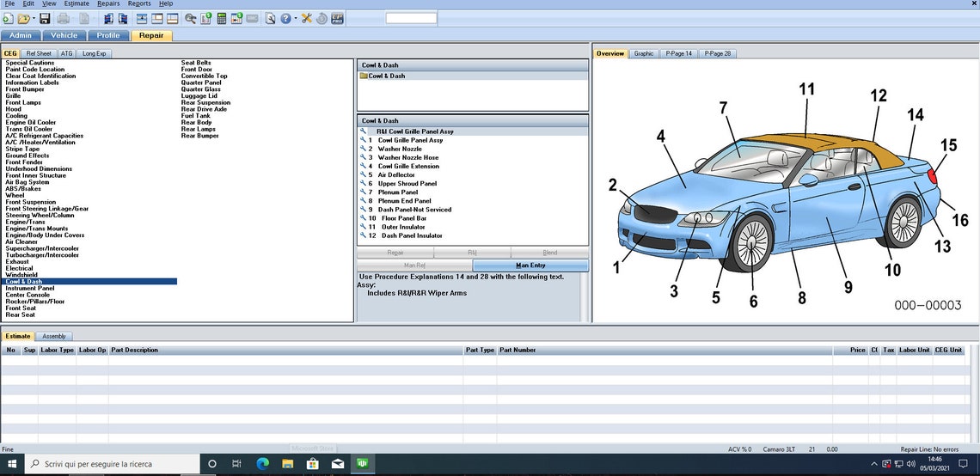Viewport: 980px width, 476px height.
Task: Switch to the Profile tab
Action: (x=108, y=35)
